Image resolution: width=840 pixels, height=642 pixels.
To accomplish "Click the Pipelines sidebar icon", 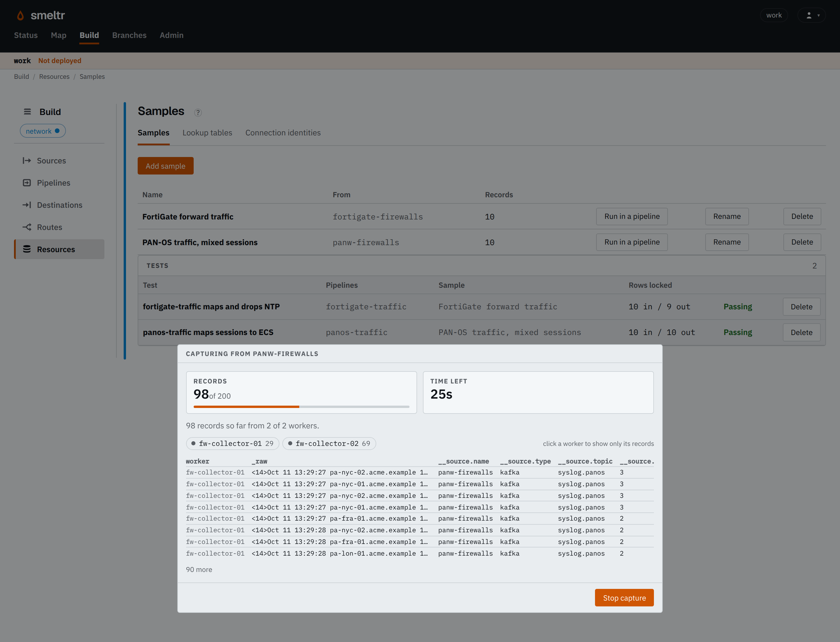I will coord(27,183).
